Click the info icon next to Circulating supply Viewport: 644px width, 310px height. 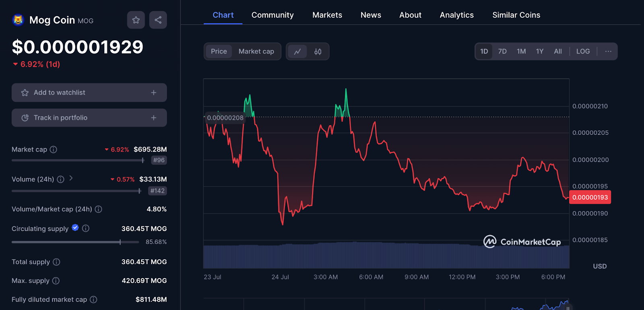click(x=86, y=228)
